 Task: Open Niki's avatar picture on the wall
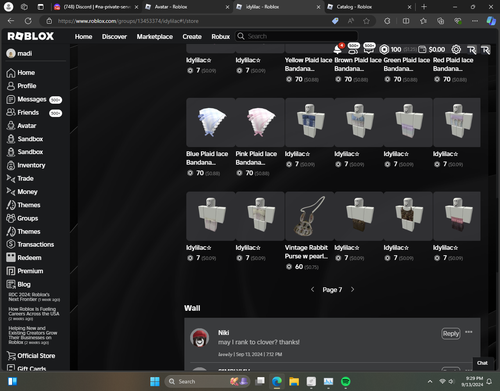point(199,337)
